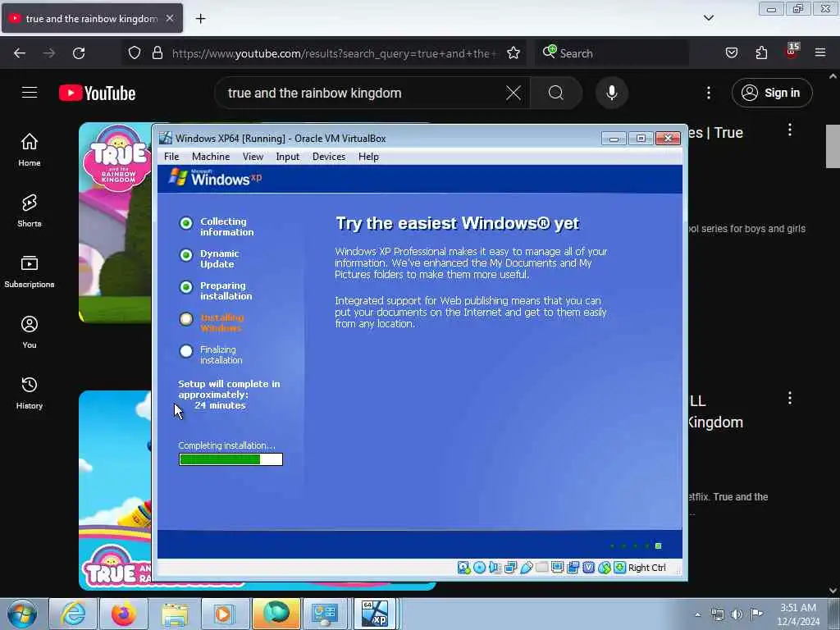Open the YouTube hamburger guide menu
840x630 pixels.
pyautogui.click(x=30, y=93)
